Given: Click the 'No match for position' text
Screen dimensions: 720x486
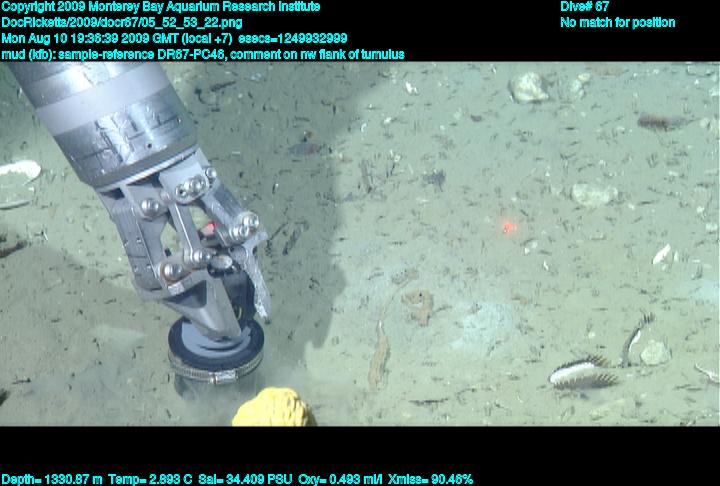Looking at the screenshot, I should point(617,22).
